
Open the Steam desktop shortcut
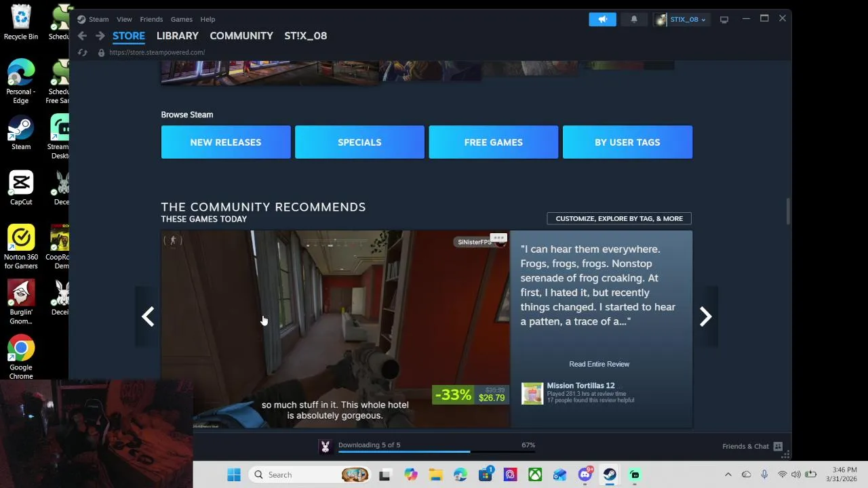[21, 133]
